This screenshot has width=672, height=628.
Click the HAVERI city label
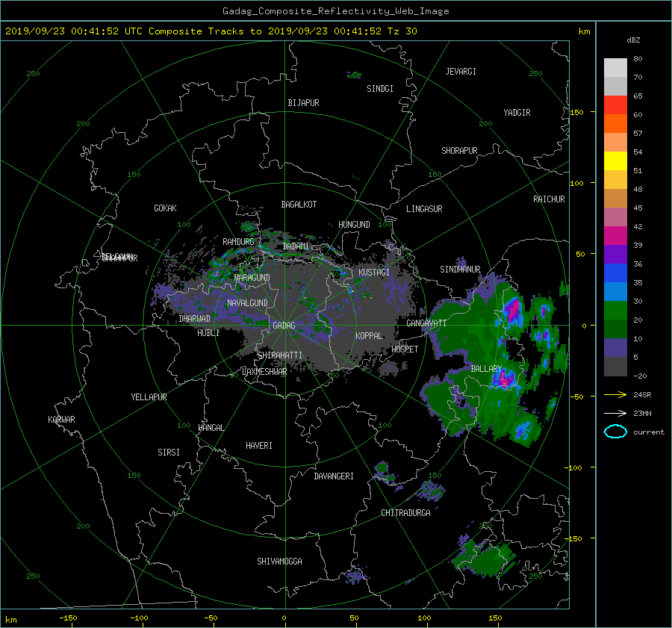coord(259,446)
